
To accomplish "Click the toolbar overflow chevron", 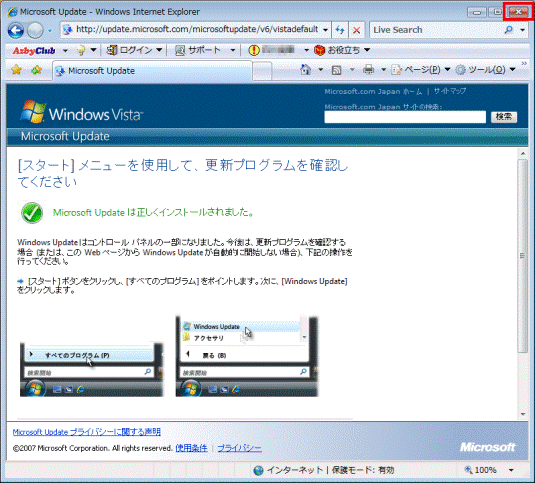I will tap(524, 63).
